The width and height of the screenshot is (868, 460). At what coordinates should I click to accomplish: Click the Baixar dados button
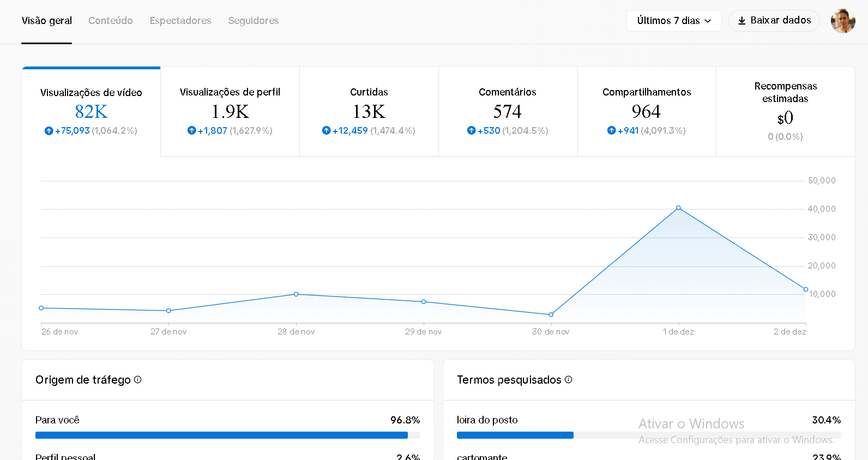pyautogui.click(x=774, y=21)
